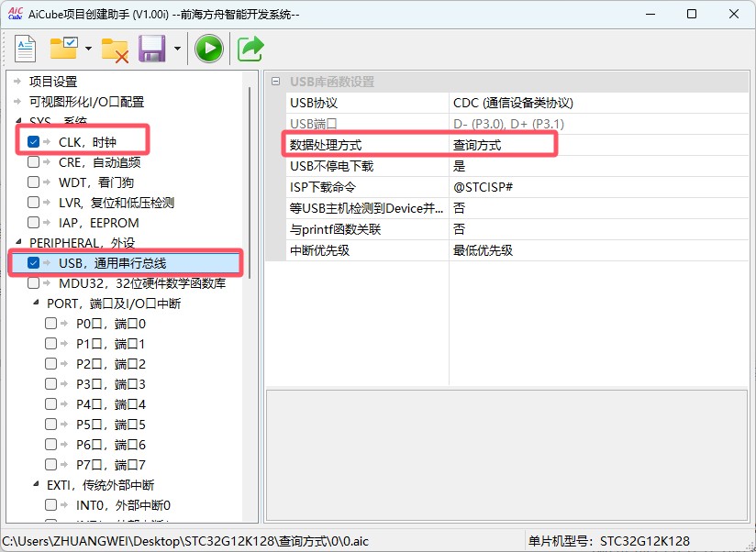Select the USB协议 property row

(517, 103)
